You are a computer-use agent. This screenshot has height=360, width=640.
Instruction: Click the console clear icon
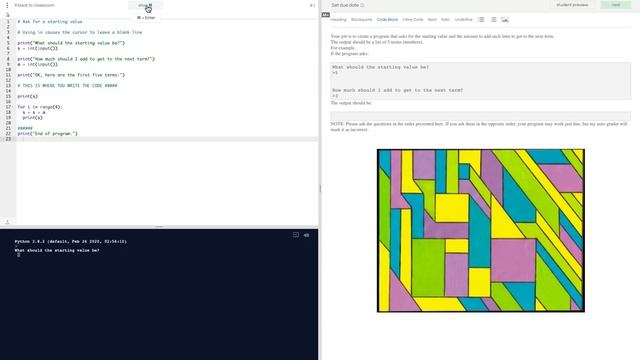(296, 235)
